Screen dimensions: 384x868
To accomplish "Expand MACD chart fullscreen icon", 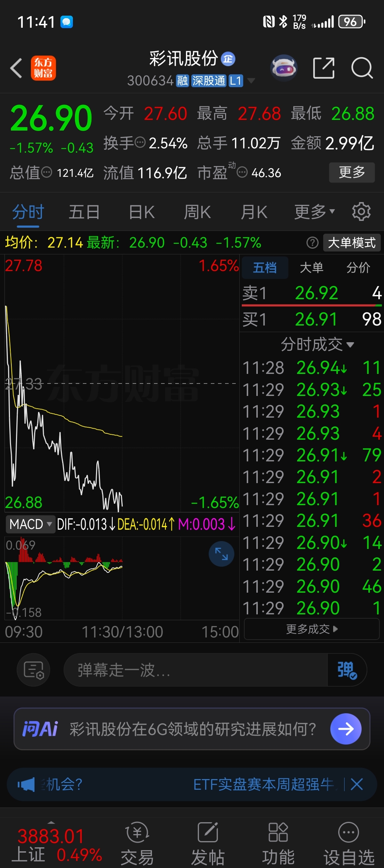I will point(221,554).
